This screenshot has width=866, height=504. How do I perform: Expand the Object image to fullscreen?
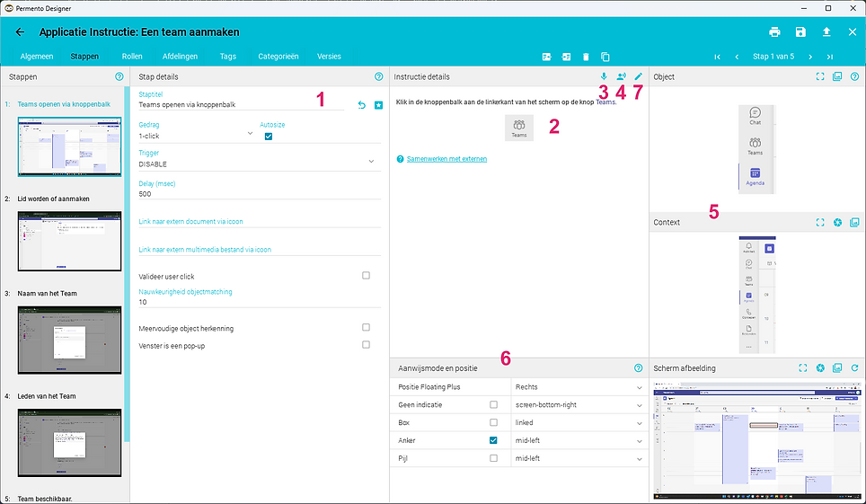820,77
